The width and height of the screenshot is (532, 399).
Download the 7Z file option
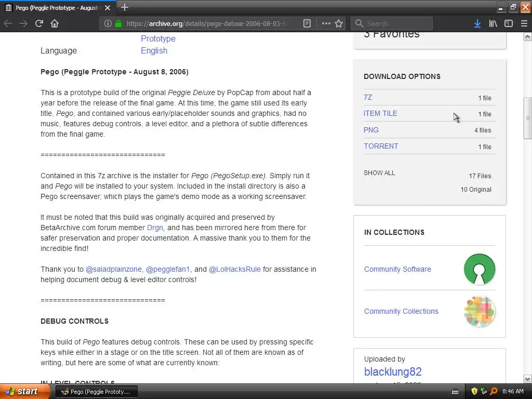click(x=368, y=97)
